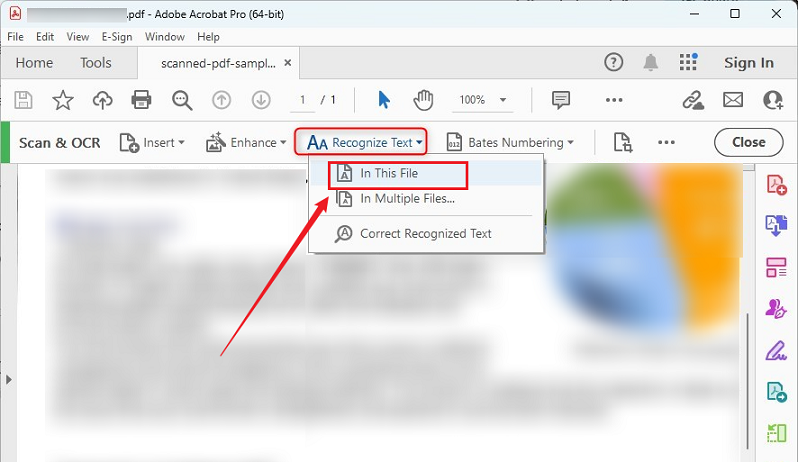Viewport: 798px width, 462px height.
Task: Open the Find text magnifier
Action: [x=182, y=100]
